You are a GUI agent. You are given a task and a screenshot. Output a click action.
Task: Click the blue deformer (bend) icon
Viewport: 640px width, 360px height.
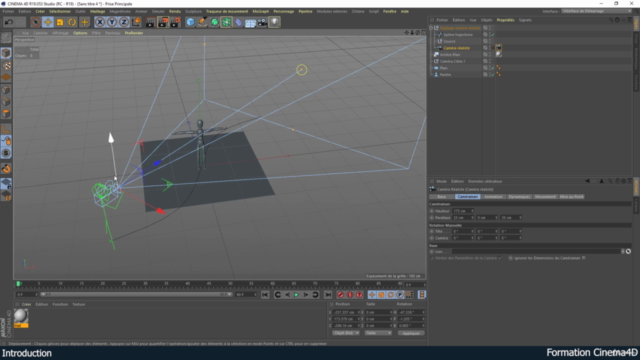coord(238,22)
